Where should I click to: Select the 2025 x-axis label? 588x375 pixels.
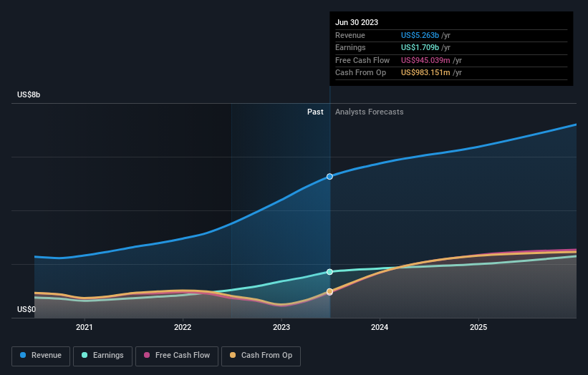coord(478,327)
